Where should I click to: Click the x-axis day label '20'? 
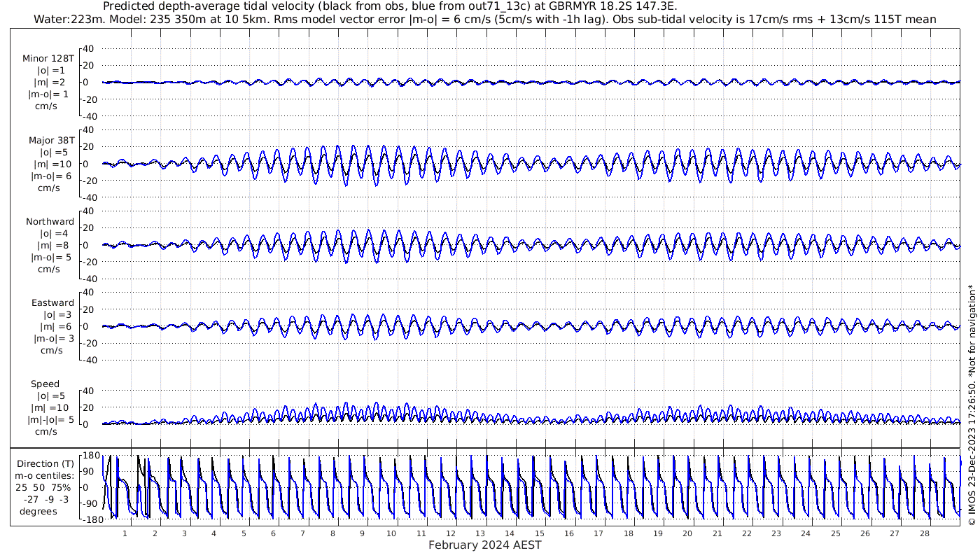687,534
